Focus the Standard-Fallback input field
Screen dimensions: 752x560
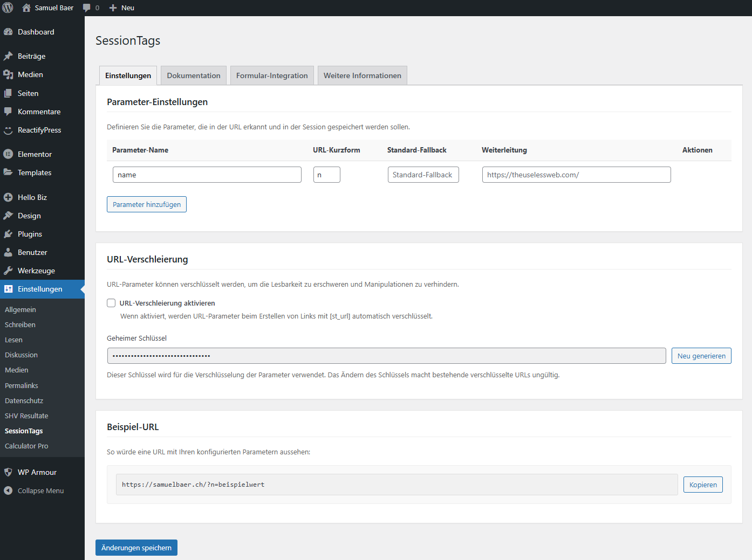coord(423,175)
